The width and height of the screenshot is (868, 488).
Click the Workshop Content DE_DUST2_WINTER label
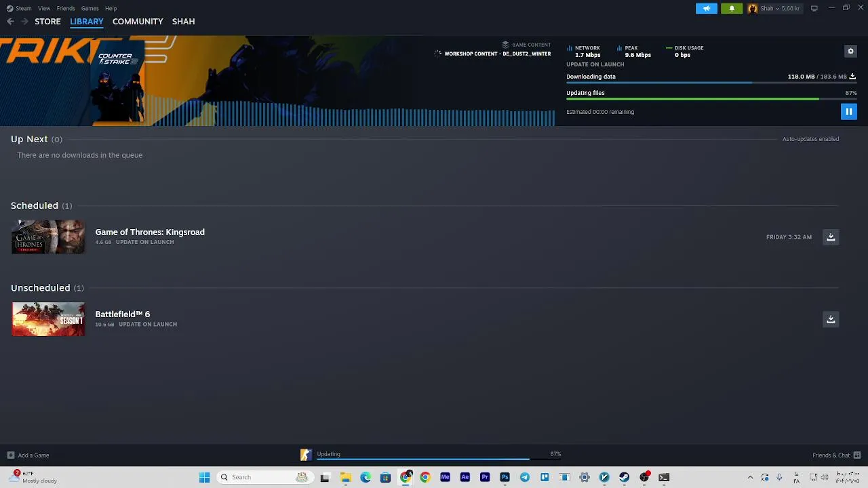(497, 54)
